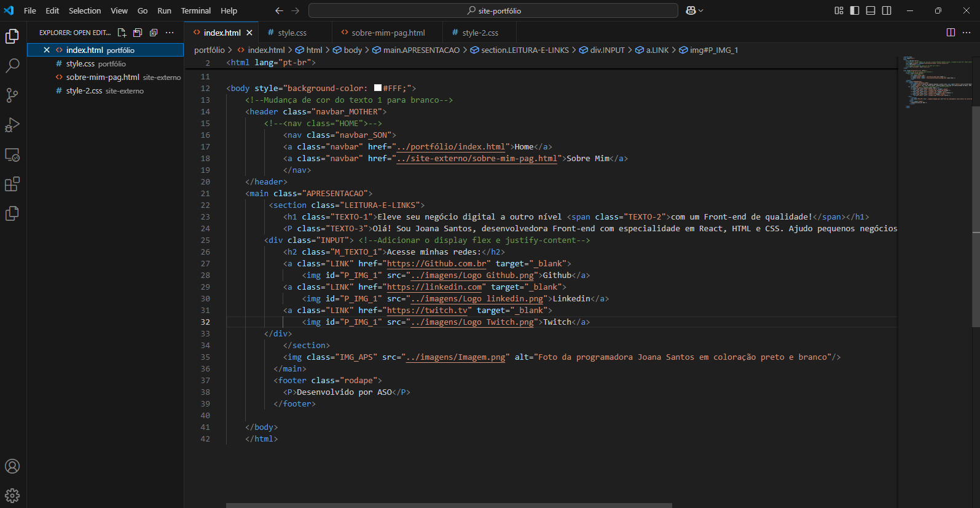Click the a.LINK breadcrumb
This screenshot has width=980, height=508.
pyautogui.click(x=652, y=50)
